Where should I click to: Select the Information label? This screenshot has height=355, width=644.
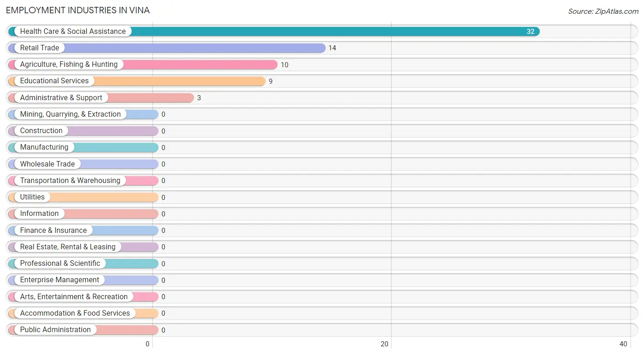click(x=39, y=214)
